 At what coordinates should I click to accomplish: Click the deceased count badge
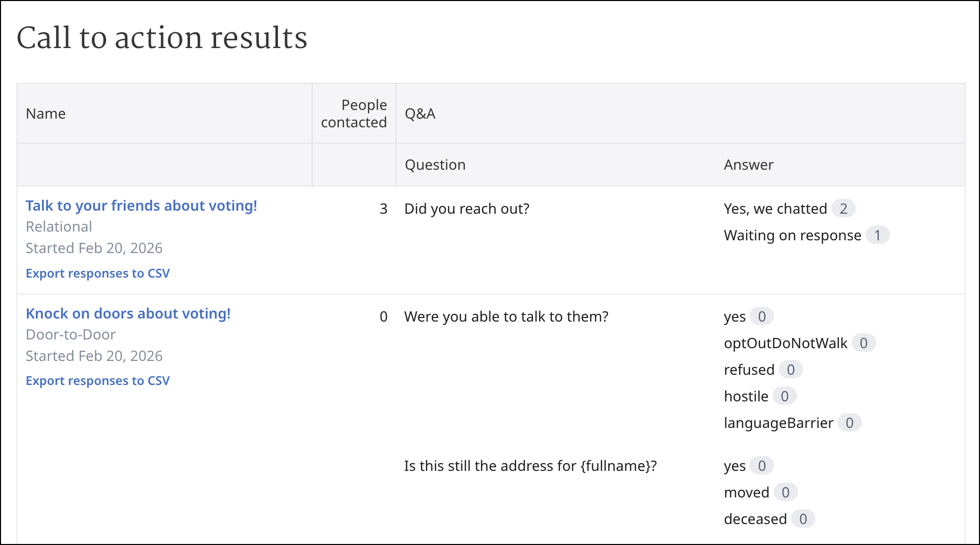[803, 519]
